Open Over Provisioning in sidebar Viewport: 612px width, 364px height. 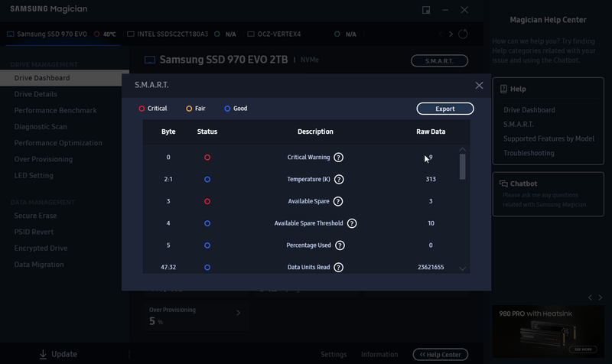tap(44, 159)
